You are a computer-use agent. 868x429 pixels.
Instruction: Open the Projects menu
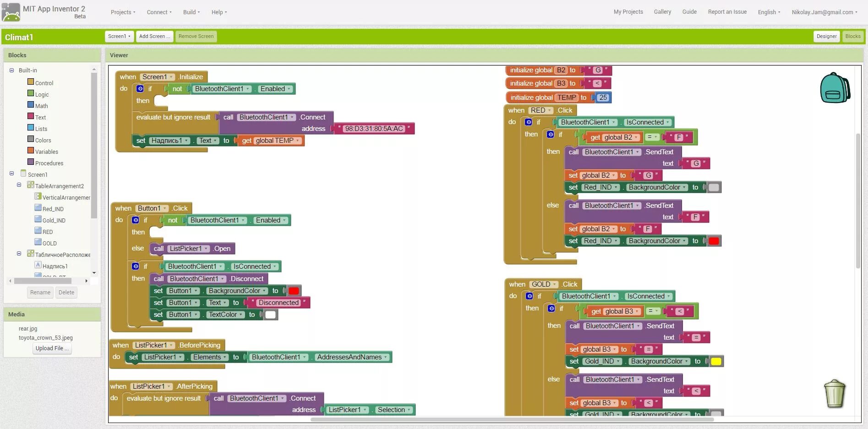(122, 12)
